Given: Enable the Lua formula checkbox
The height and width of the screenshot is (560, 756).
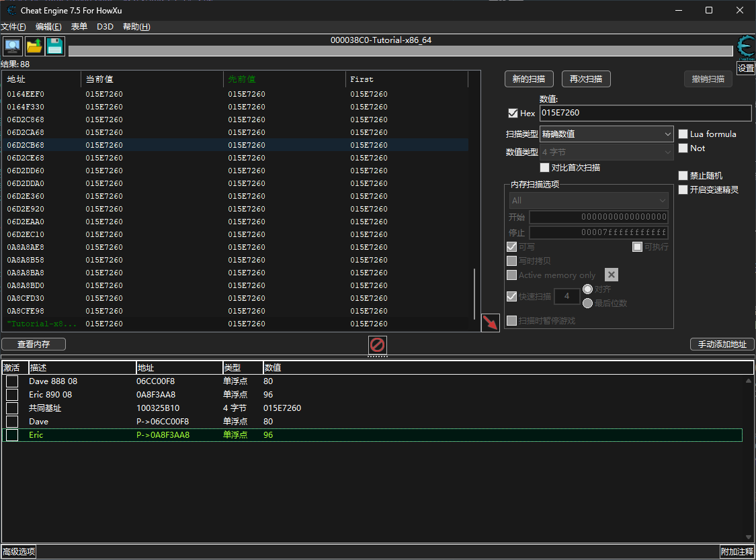Looking at the screenshot, I should (683, 134).
